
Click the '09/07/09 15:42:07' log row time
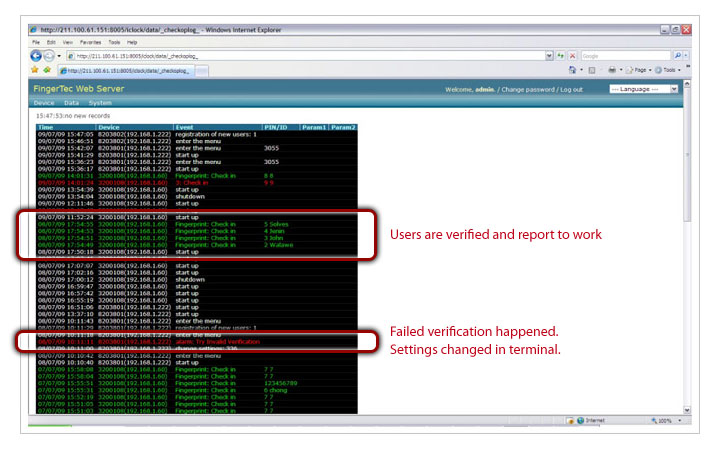click(66, 148)
